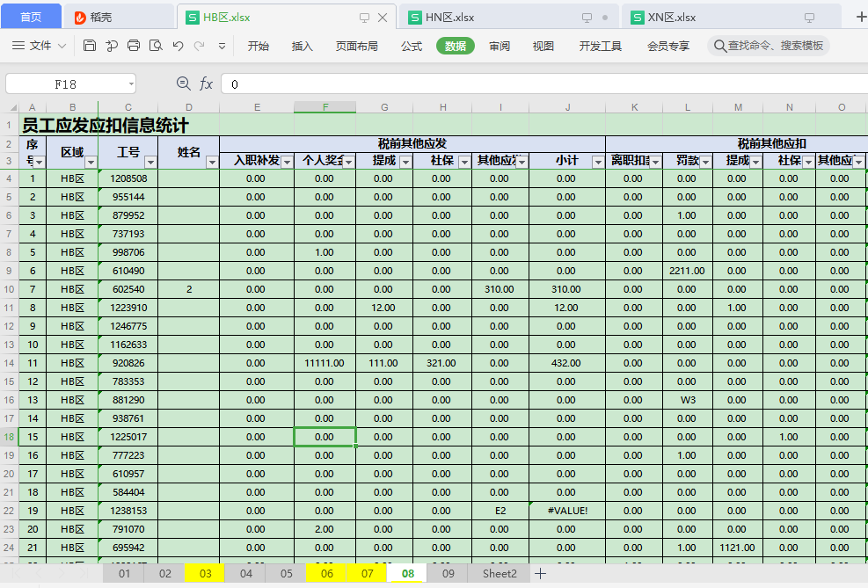
Task: Select cell containing 1121.00
Action: (x=737, y=548)
